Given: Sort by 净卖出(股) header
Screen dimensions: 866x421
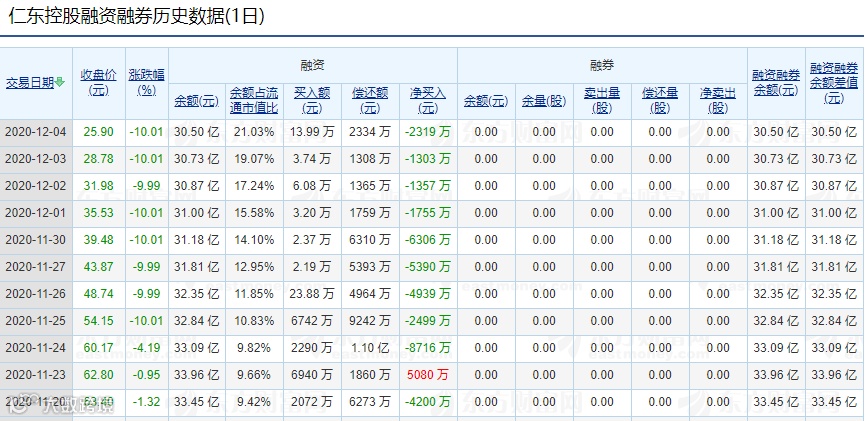Looking at the screenshot, I should point(718,101).
